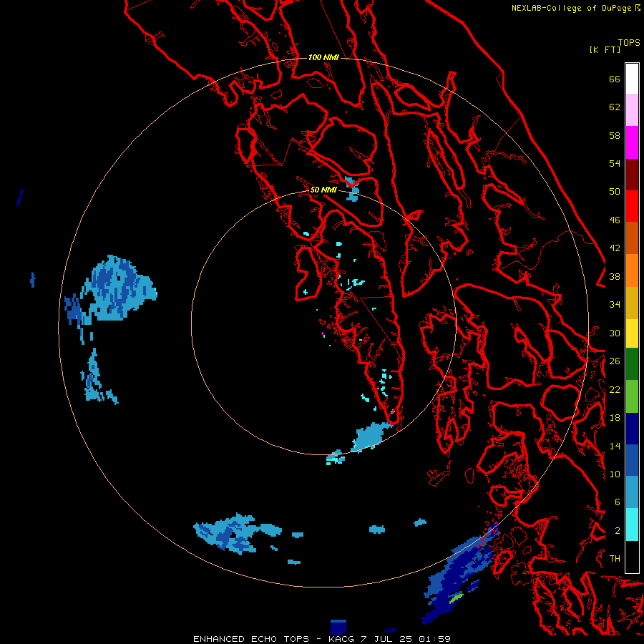Click the dark red legend swatch
Viewport: 644px width, 644px height.
tap(632, 174)
